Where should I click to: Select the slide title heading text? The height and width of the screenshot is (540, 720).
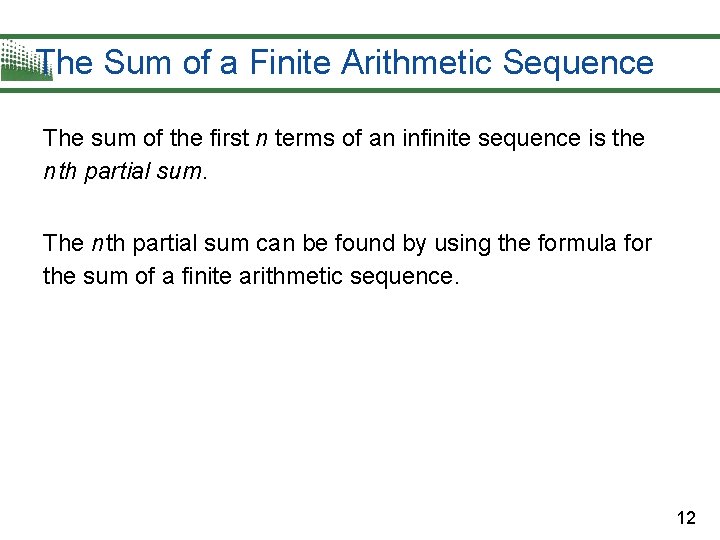click(346, 62)
